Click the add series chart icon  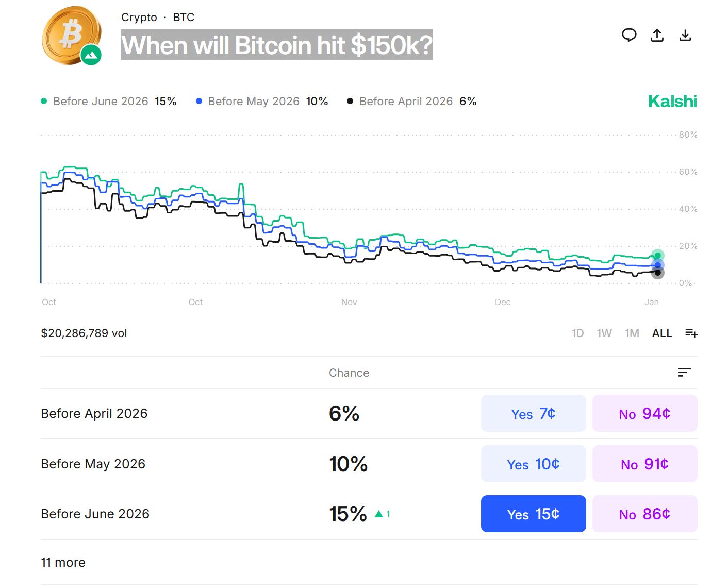691,333
